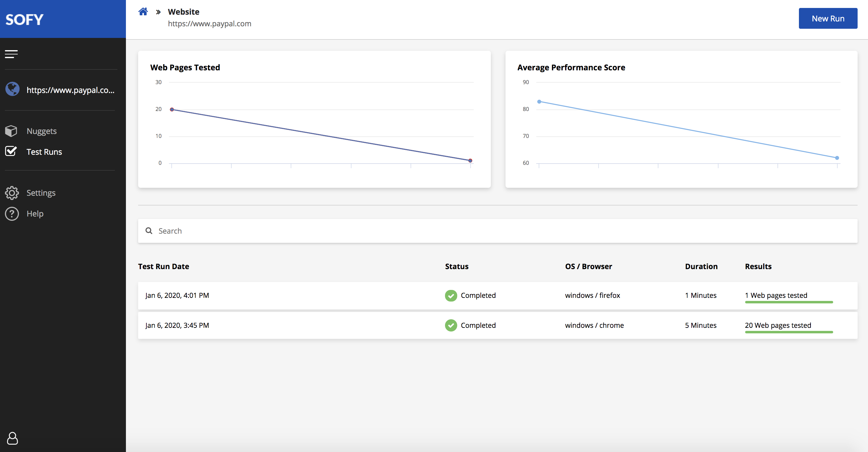Click green progress bar under 1 Web pages tested

[789, 302]
